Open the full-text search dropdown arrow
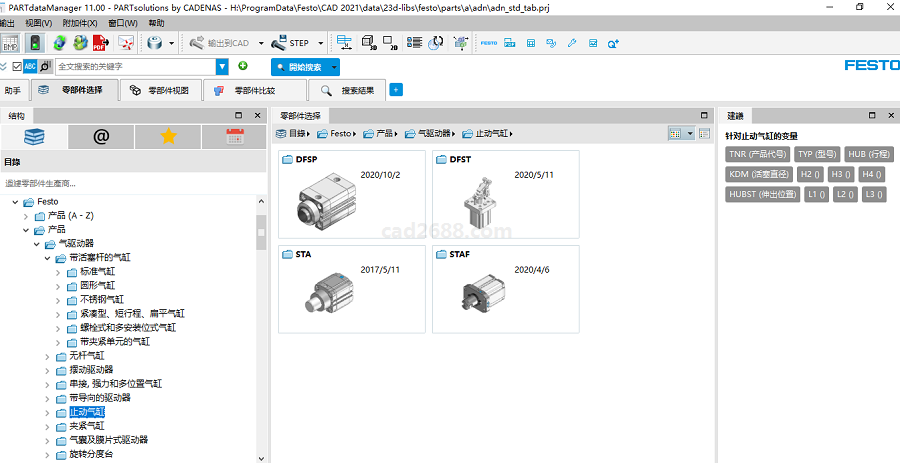The height and width of the screenshot is (463, 900). point(222,67)
